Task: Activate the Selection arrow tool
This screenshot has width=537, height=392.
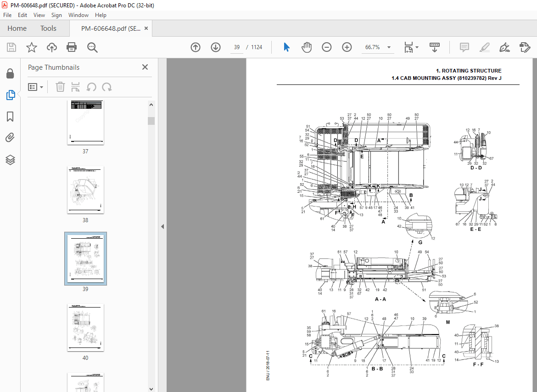Action: point(286,47)
